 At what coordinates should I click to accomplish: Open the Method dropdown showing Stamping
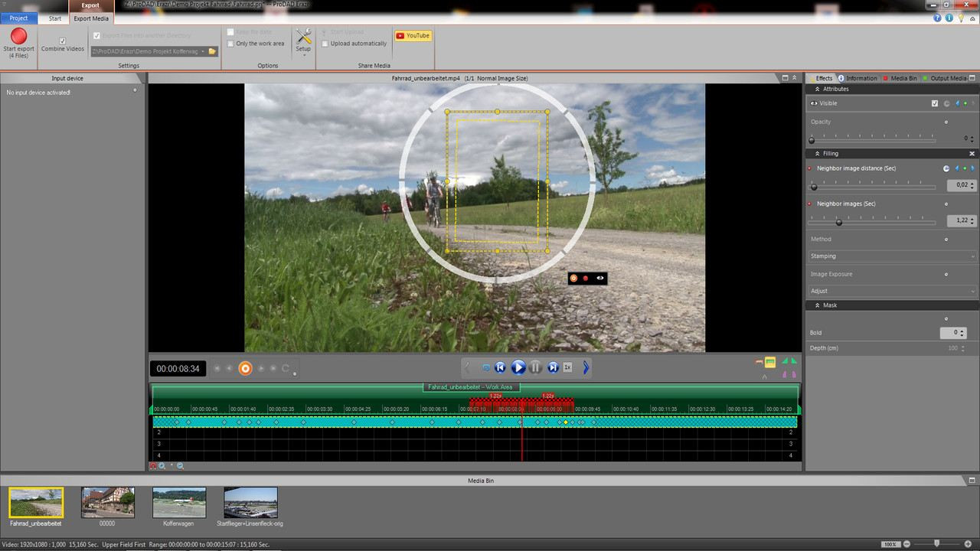click(892, 256)
